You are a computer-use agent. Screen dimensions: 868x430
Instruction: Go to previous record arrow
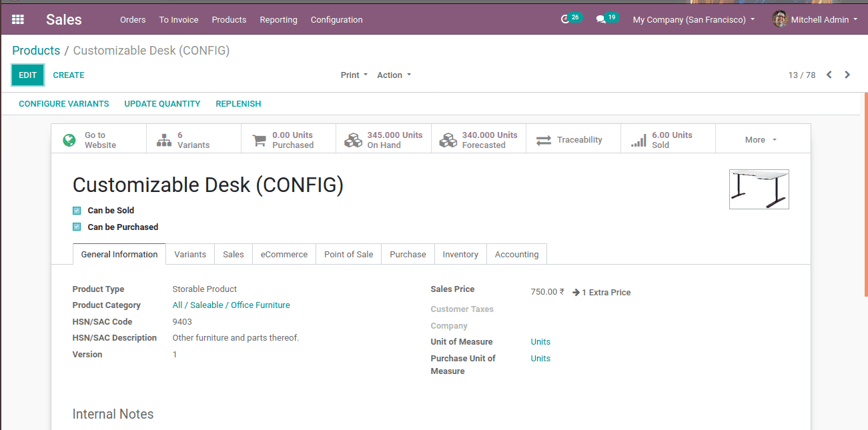829,75
